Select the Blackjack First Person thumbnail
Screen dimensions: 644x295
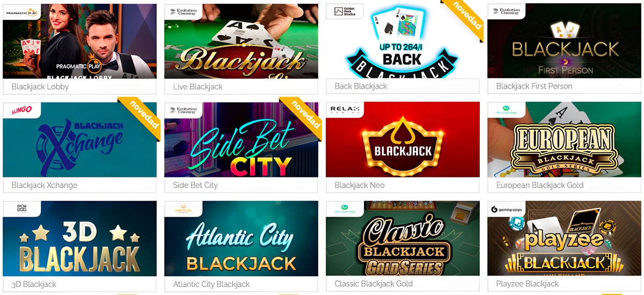pos(564,41)
